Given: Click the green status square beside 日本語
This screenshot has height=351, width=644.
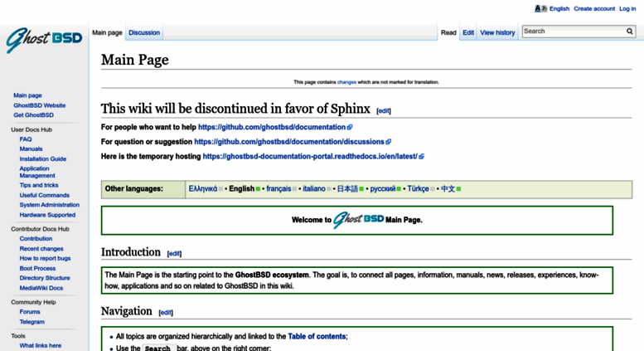Looking at the screenshot, I should (361, 189).
